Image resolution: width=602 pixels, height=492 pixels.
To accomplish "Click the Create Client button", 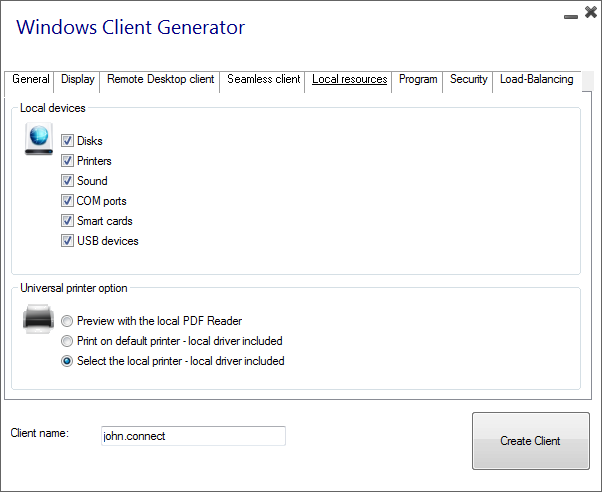I will pos(531,441).
